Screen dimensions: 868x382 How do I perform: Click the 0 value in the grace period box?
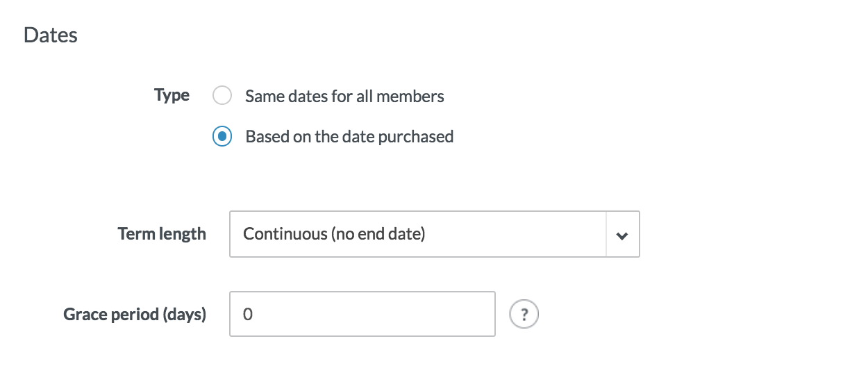[248, 315]
